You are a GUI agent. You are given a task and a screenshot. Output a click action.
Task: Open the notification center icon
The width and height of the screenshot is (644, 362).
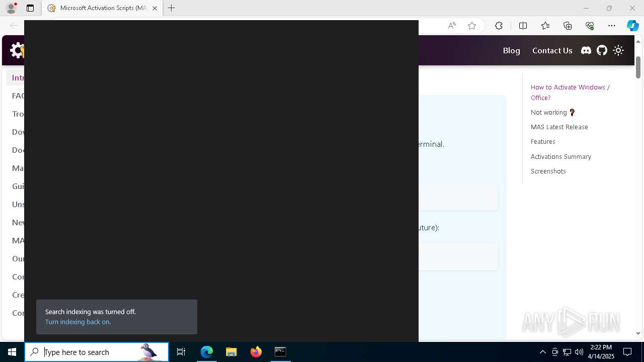(627, 352)
